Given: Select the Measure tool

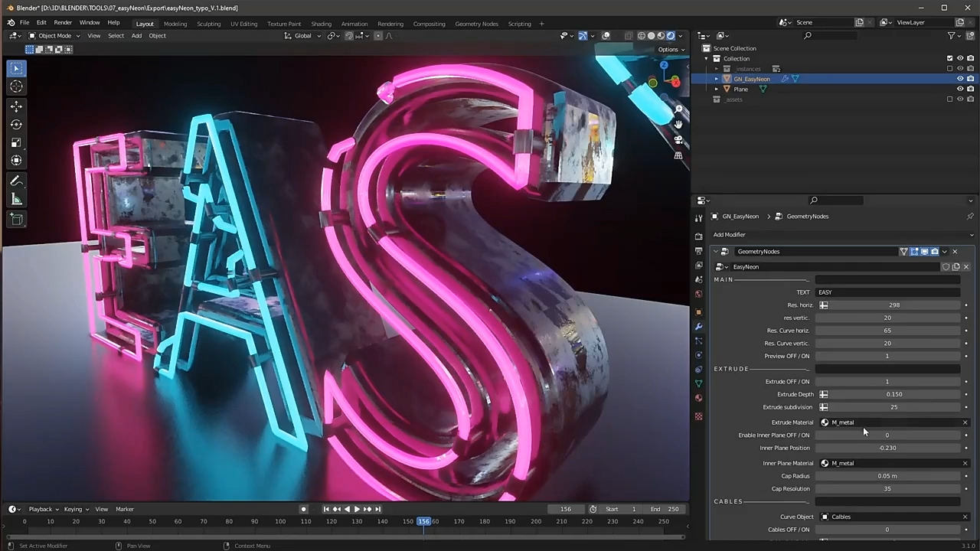Looking at the screenshot, I should [x=16, y=200].
